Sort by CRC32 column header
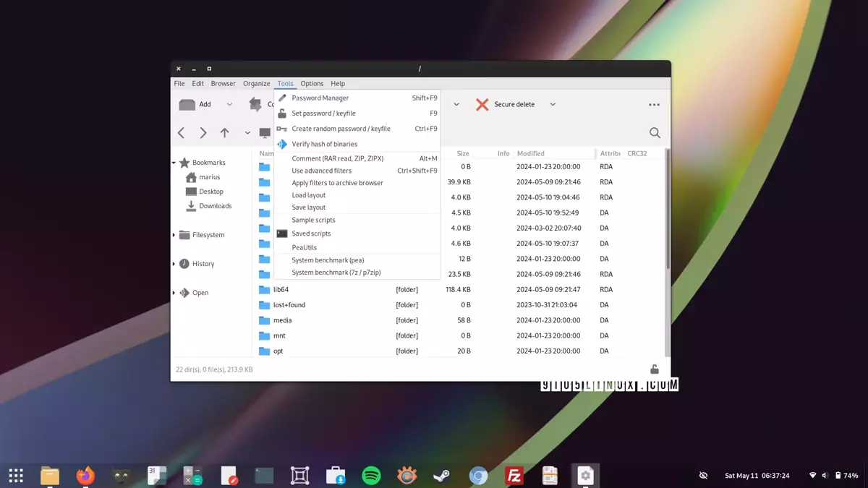Viewport: 868px width, 488px height. [x=637, y=153]
